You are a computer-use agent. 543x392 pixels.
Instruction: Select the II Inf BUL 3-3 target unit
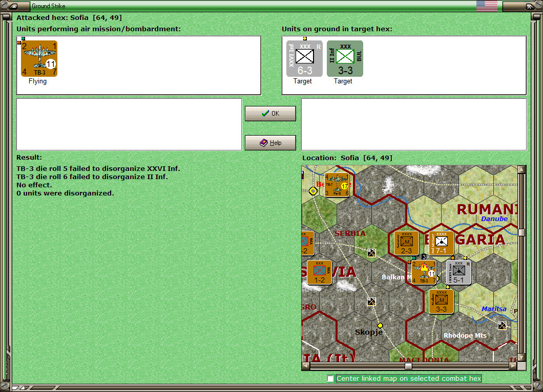[x=345, y=58]
